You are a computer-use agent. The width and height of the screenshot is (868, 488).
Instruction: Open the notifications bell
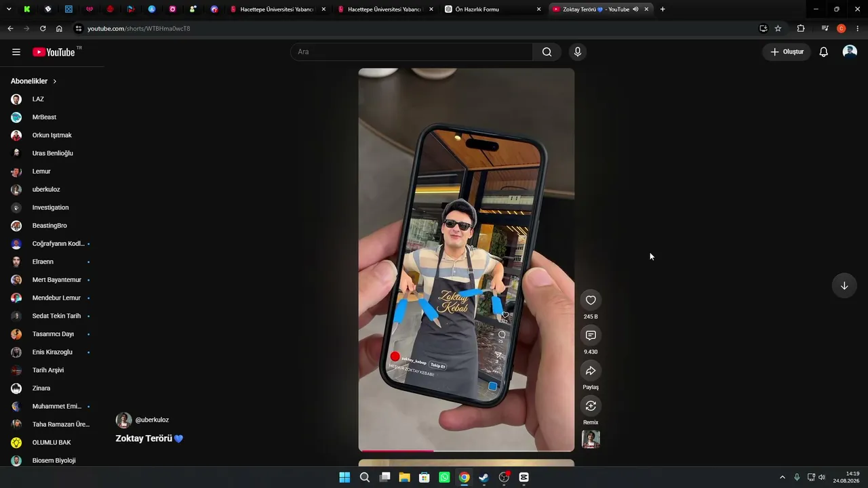(824, 52)
